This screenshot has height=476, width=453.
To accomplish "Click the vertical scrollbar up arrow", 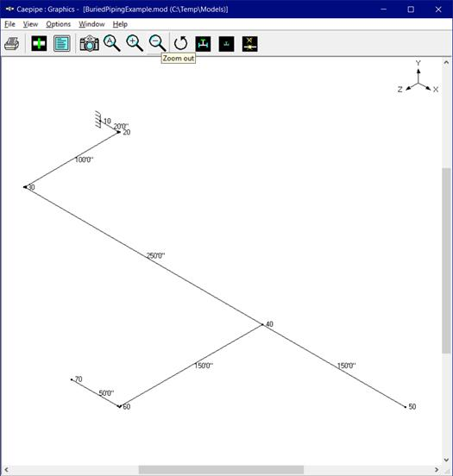I will pyautogui.click(x=446, y=63).
